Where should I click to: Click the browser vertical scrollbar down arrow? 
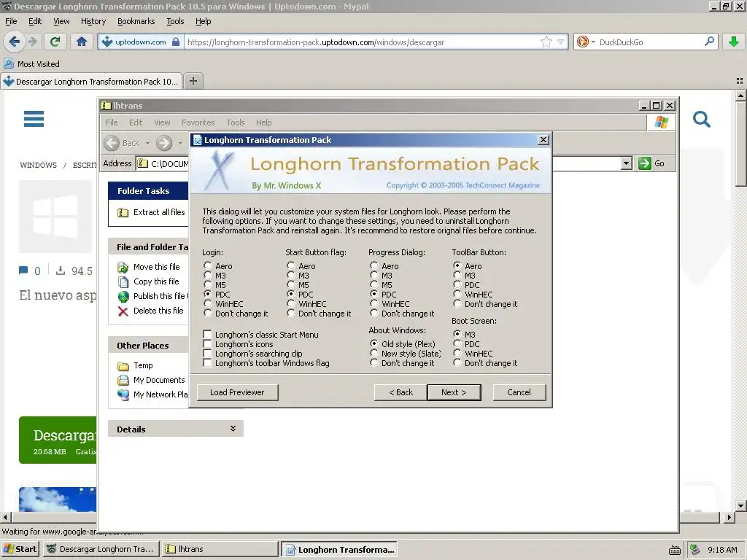pos(740,506)
